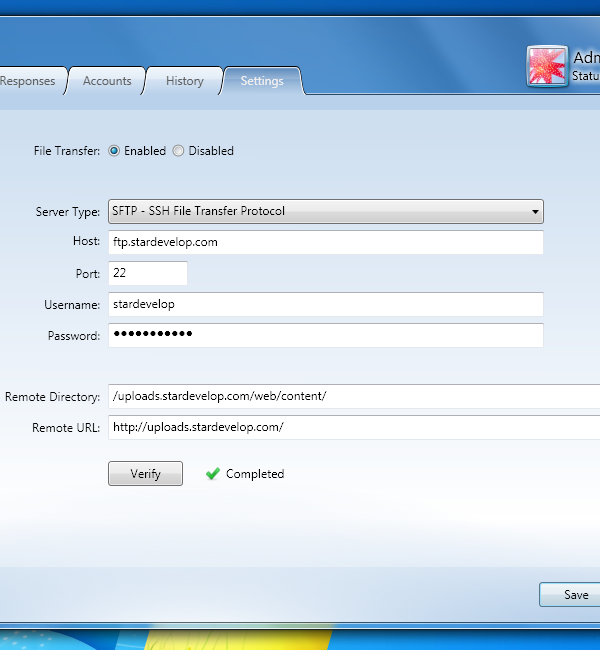The width and height of the screenshot is (600, 650).
Task: Select the Settings tab
Action: (261, 81)
